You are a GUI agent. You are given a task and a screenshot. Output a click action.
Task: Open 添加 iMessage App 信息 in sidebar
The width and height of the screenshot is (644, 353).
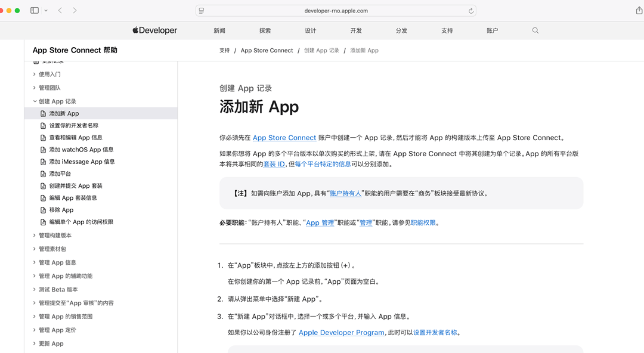(82, 162)
